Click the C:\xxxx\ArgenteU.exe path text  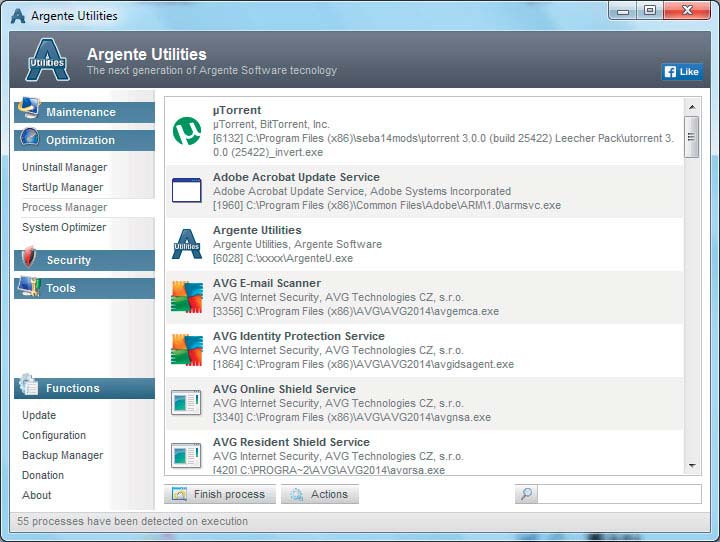click(x=283, y=259)
